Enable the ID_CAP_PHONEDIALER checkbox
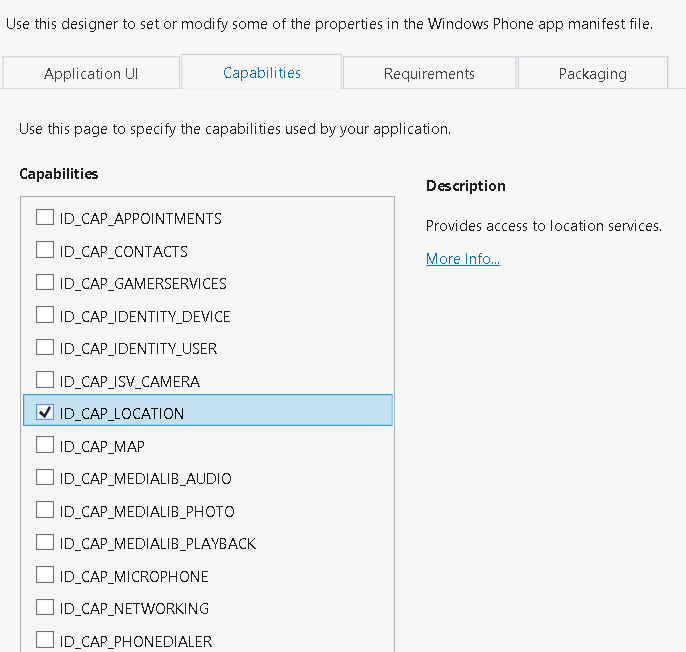This screenshot has width=686, height=652. click(x=45, y=640)
